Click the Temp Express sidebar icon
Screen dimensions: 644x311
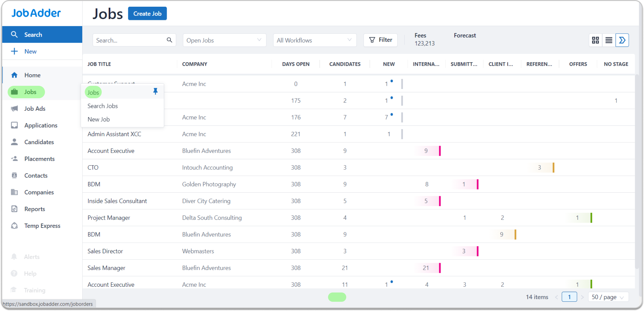pos(15,226)
